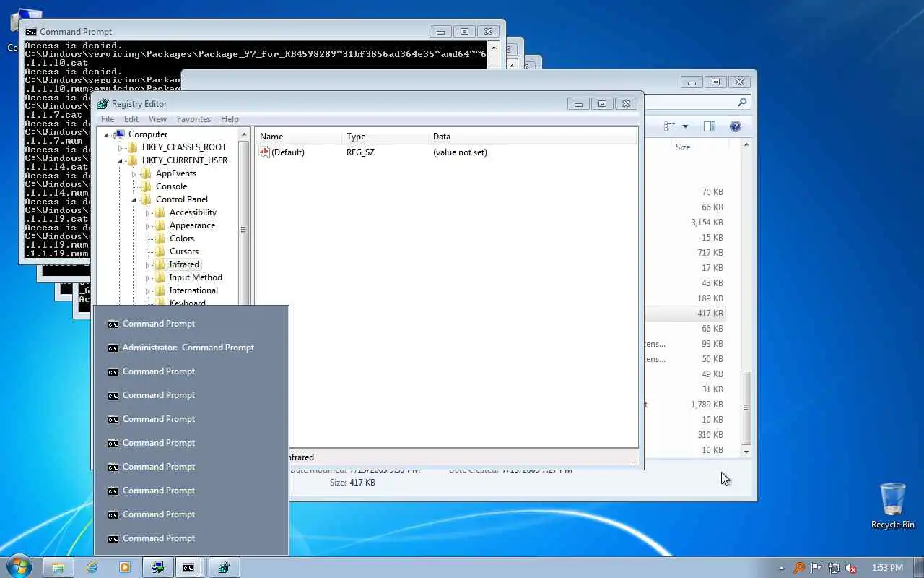Image resolution: width=924 pixels, height=578 pixels.
Task: Click the Data column header
Action: click(x=533, y=137)
